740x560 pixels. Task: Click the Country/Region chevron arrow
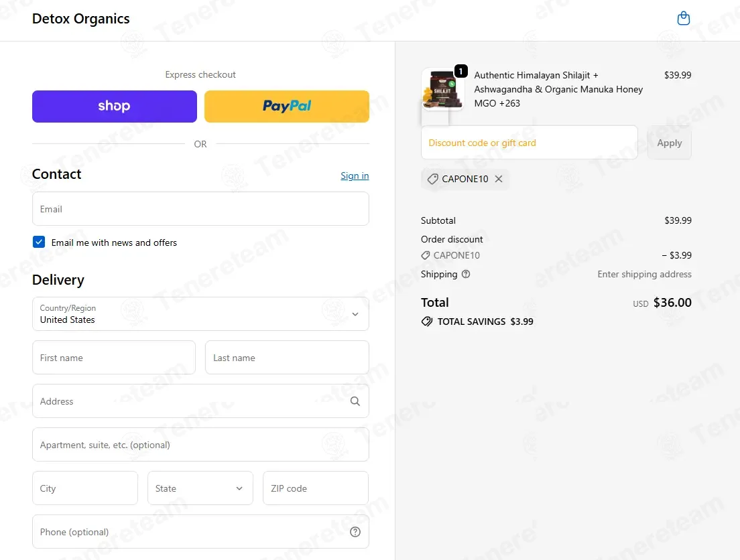(x=355, y=314)
